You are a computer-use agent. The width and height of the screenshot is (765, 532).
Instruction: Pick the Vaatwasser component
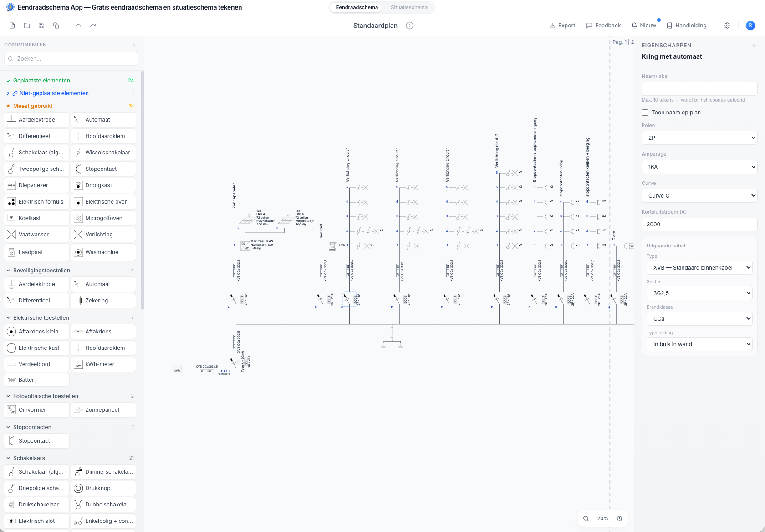click(x=36, y=235)
